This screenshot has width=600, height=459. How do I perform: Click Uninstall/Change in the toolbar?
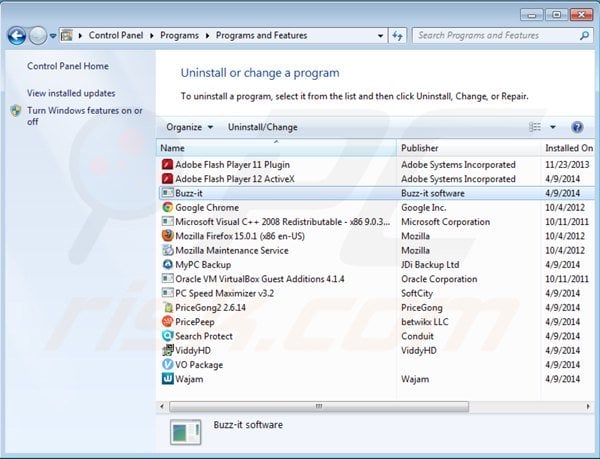tap(262, 127)
